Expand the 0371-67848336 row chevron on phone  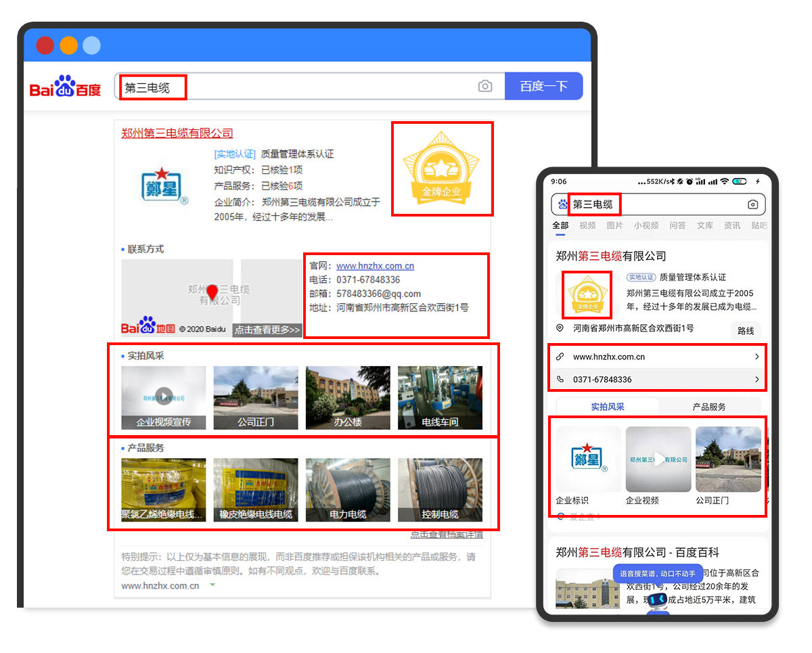click(x=757, y=380)
